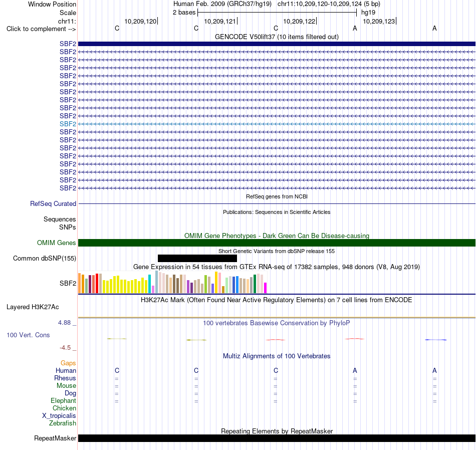
Task: Click the Rhesus species label
Action: (65, 378)
